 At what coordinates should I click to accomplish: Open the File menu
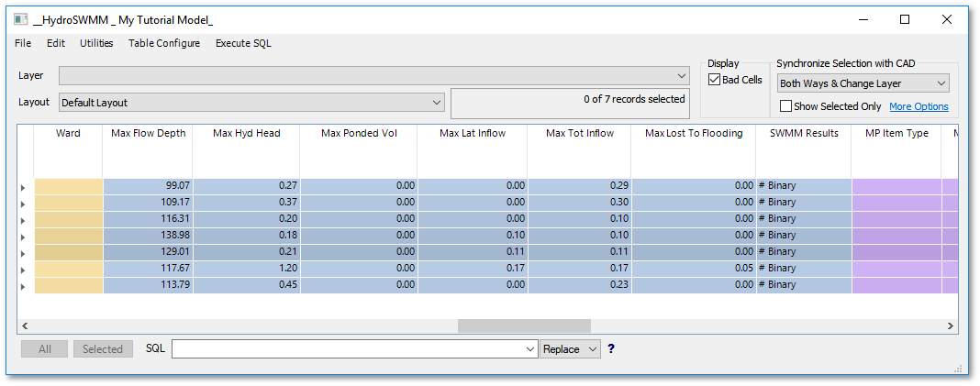[23, 43]
